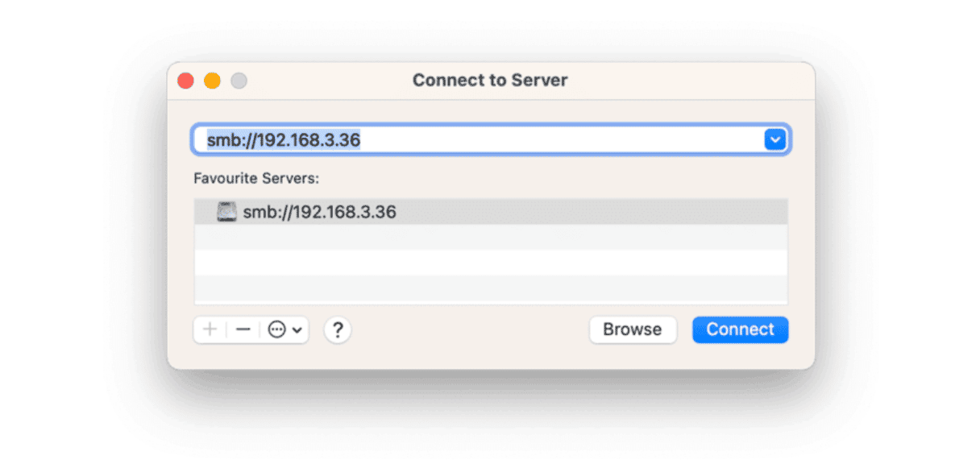The width and height of the screenshot is (980, 460).
Task: Remove the selected favourite with minus button
Action: coord(243,329)
